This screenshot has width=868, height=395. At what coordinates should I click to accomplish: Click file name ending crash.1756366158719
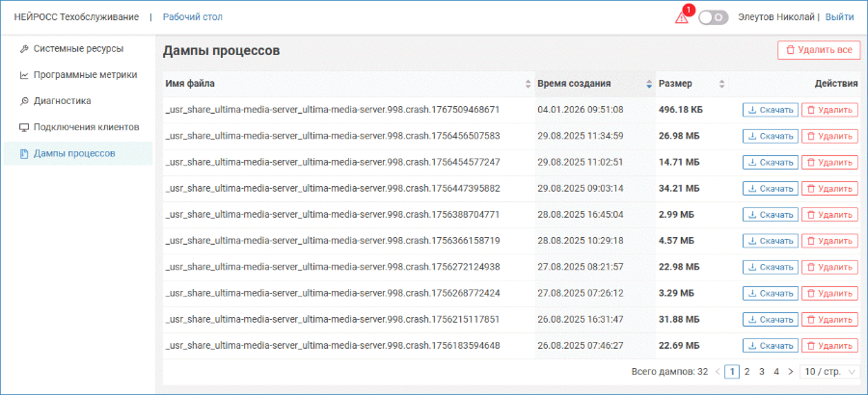tap(333, 241)
